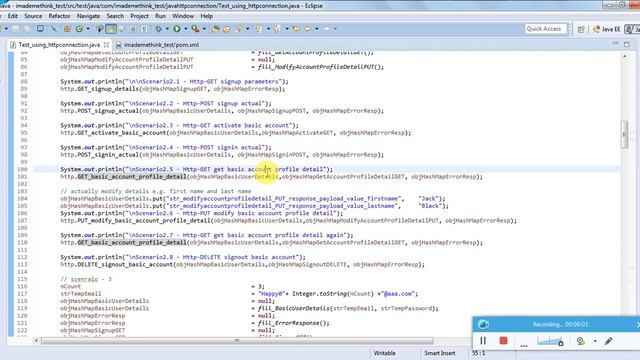640x360 pixels.
Task: Open the New Java Class dropdown arrow
Action: pos(88,29)
